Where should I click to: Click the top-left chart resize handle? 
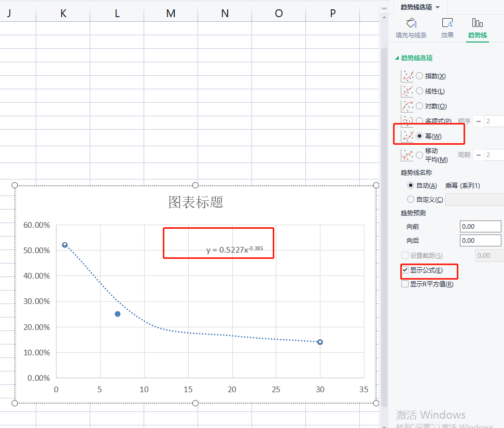tap(15, 185)
